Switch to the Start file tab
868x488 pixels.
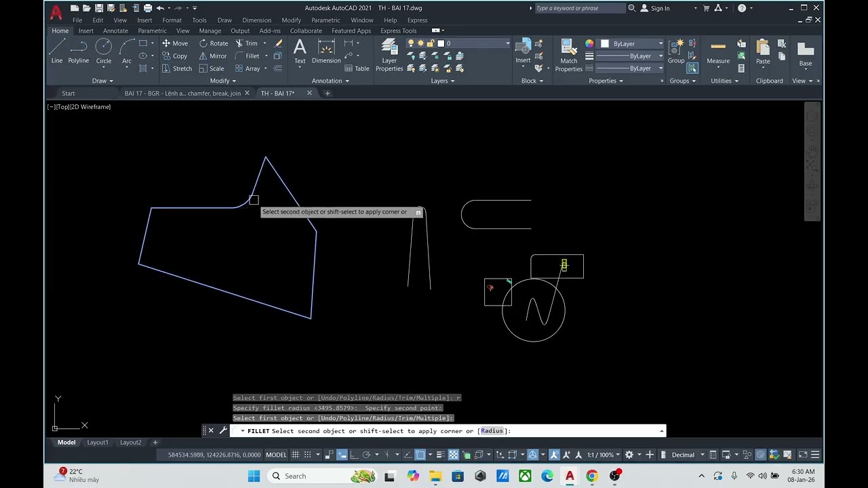[x=68, y=94]
